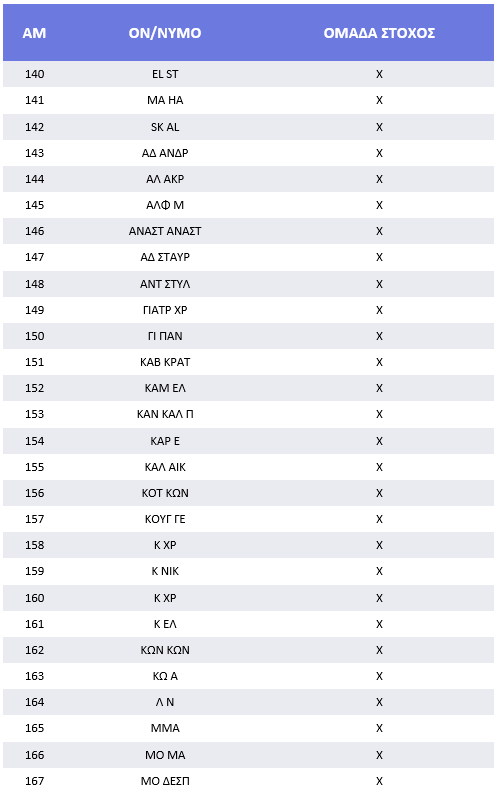The height and width of the screenshot is (794, 498).
Task: Click the X mark in row 141
Action: [x=379, y=100]
